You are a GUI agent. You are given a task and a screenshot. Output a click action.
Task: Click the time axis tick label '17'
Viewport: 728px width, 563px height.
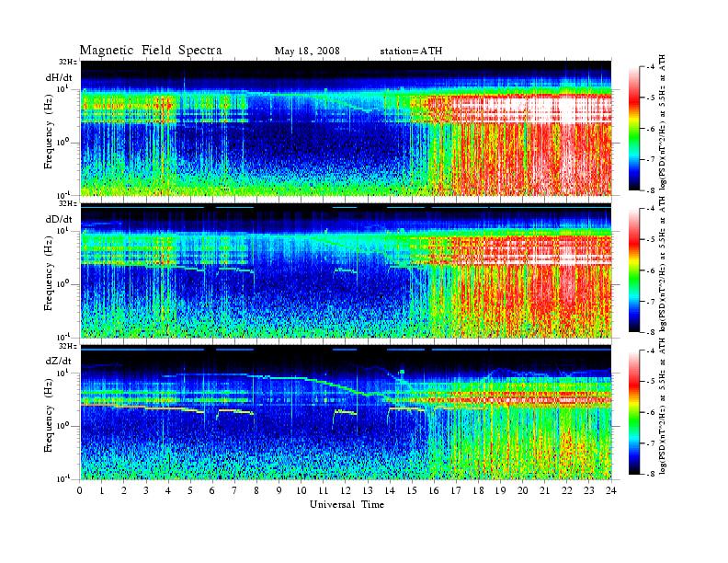(456, 490)
